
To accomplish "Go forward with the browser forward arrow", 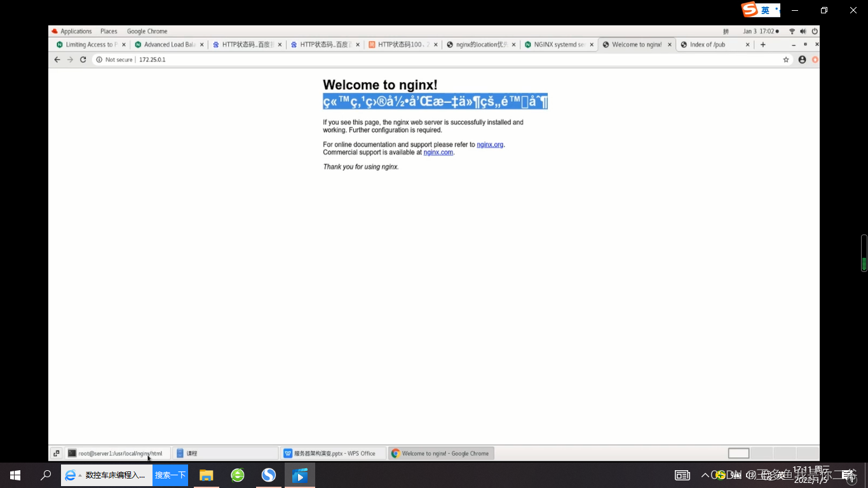I will 70,60.
